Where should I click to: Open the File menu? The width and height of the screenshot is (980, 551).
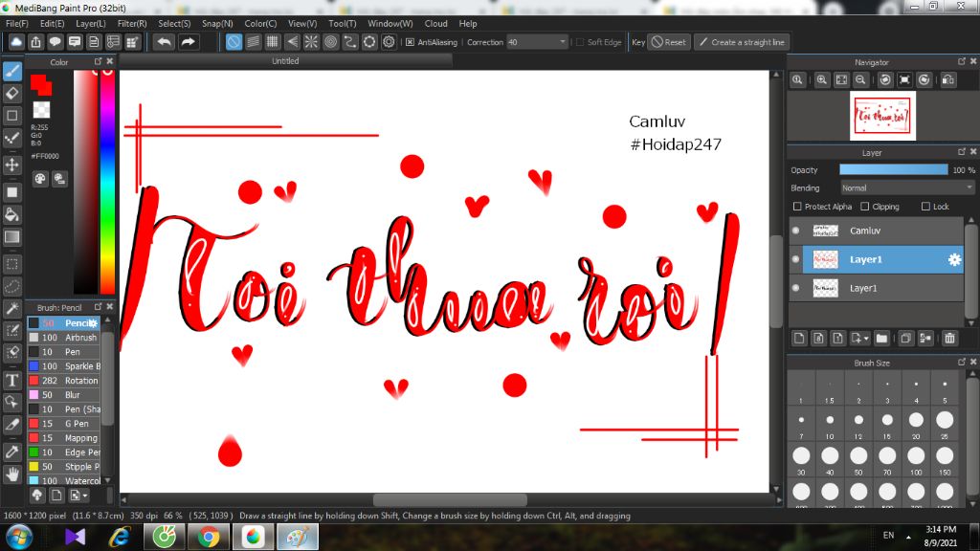[17, 24]
